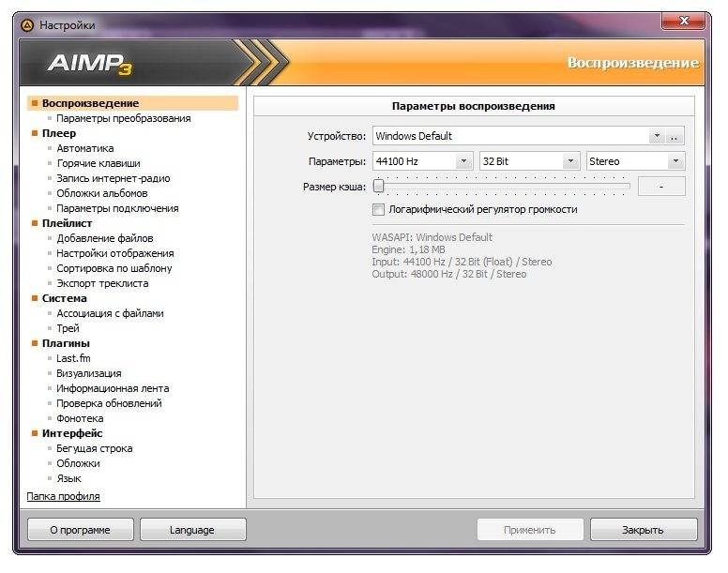The image size is (728, 573).
Task: Click the AIMP3 logo in the header
Action: [90, 64]
